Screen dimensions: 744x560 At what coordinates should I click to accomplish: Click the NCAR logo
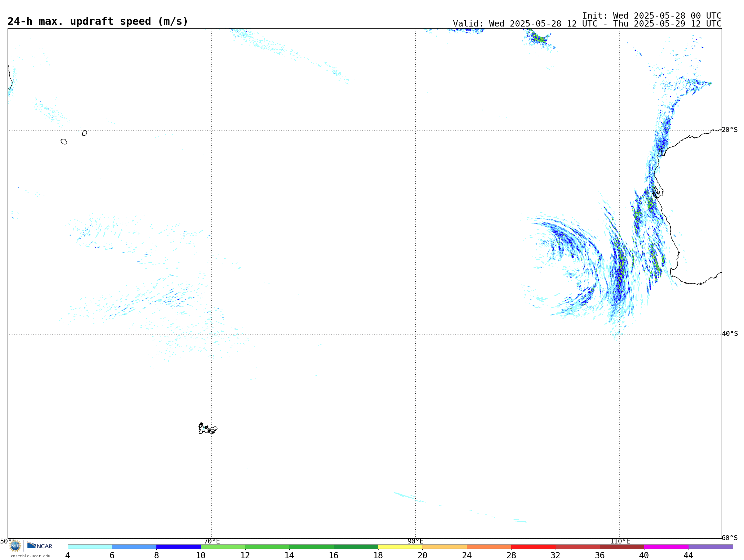tap(40, 546)
